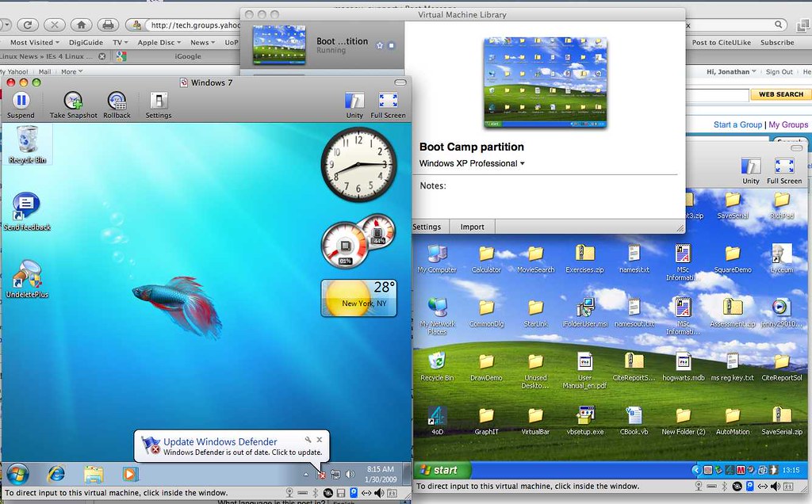Click the Mail link on Yahoo bar

(x=45, y=72)
